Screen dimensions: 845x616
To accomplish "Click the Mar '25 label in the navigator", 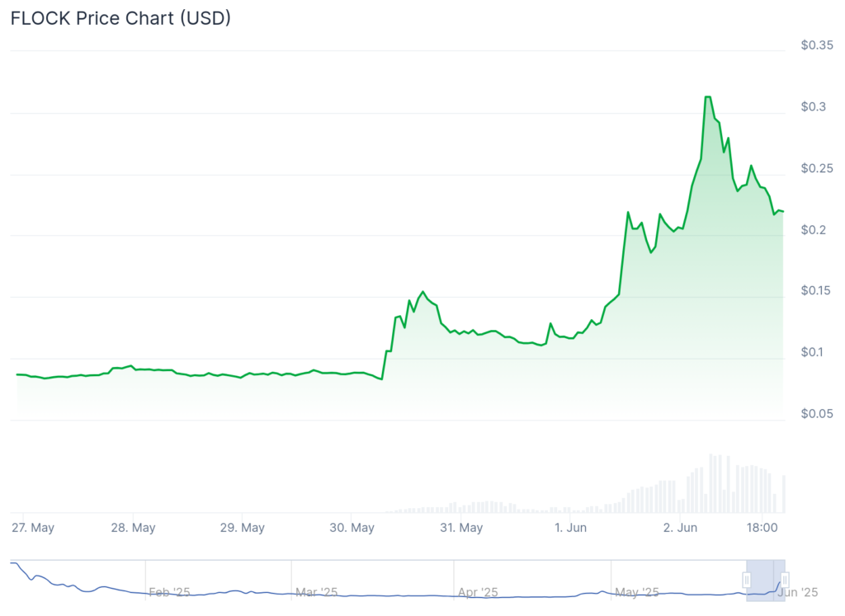I will [x=316, y=592].
